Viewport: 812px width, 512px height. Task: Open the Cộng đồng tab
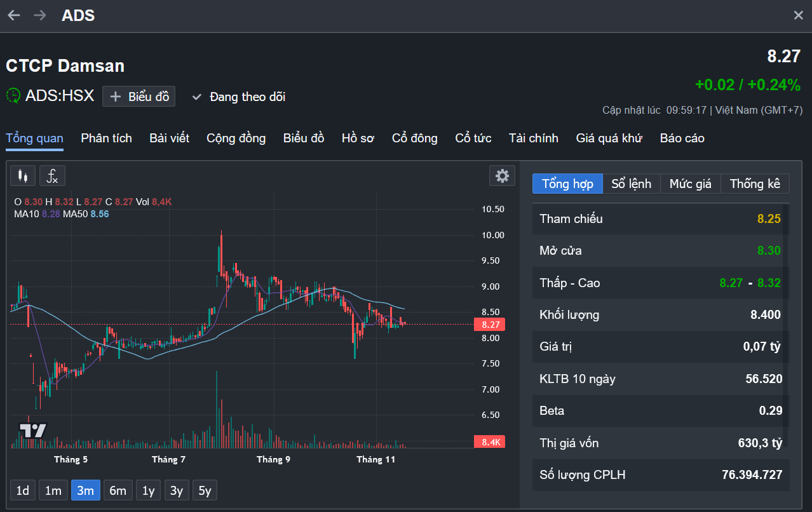236,138
